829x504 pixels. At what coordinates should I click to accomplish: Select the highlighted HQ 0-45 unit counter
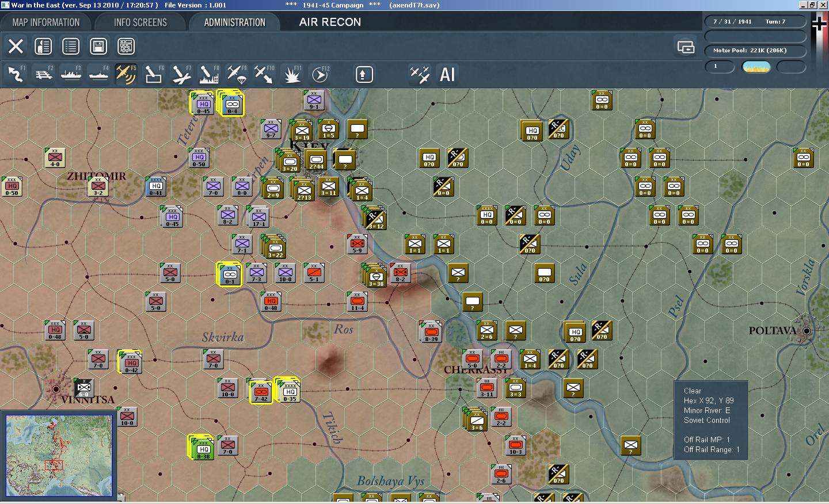[x=203, y=104]
